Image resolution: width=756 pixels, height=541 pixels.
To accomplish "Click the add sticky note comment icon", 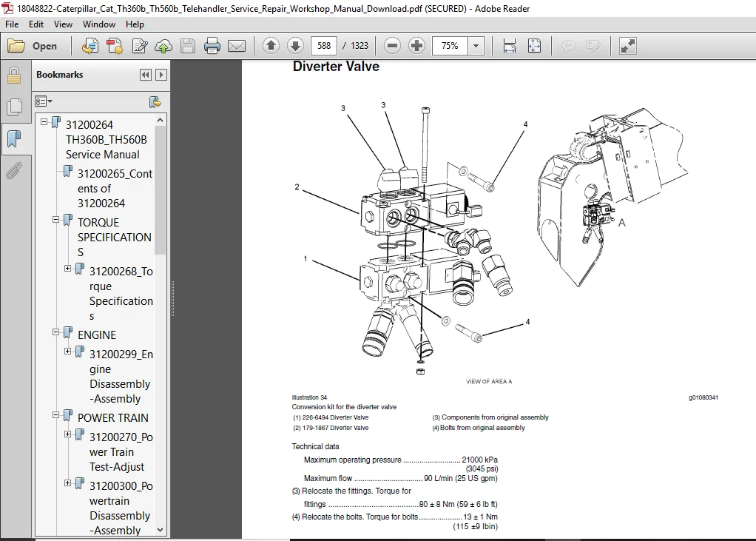I will click(x=568, y=46).
